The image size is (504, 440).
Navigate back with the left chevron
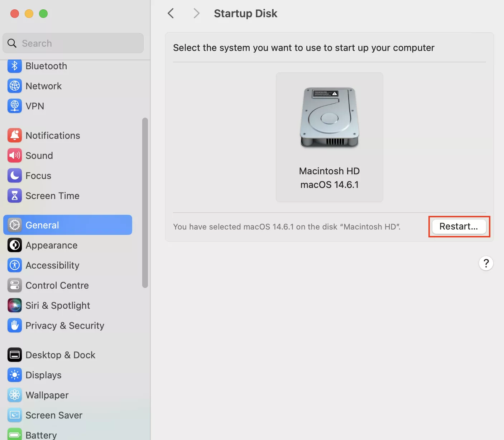[x=171, y=14]
